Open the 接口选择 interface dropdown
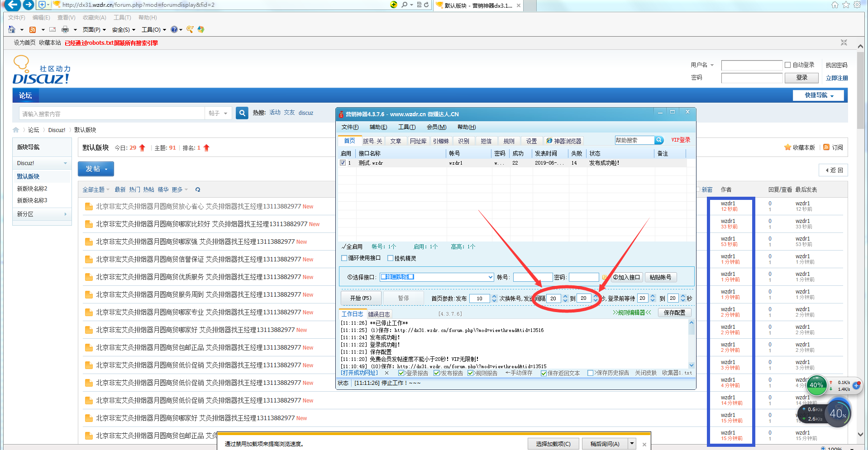868x450 pixels. [x=490, y=277]
